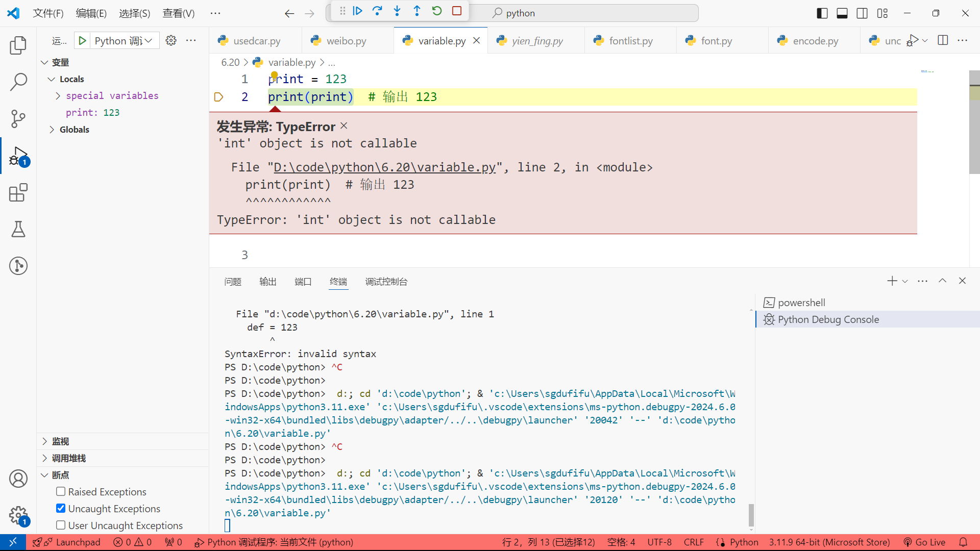The image size is (980, 551).
Task: Switch to the 调试控制台 panel tab
Action: (x=386, y=282)
